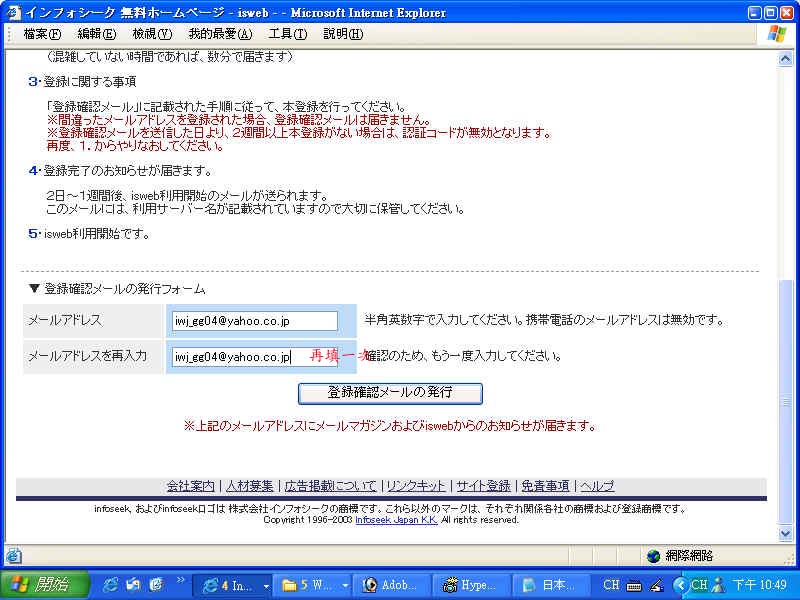
Task: Open the 我的最愛(A) favorites menu
Action: pos(220,34)
